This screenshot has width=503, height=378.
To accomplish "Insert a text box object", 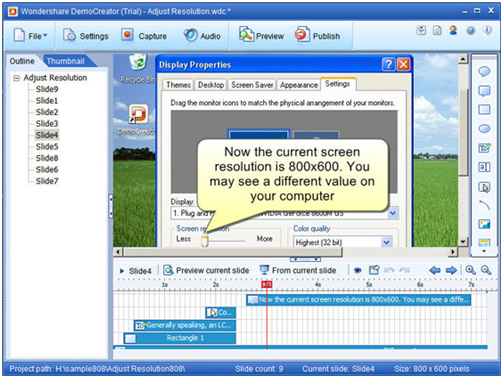I will 484,167.
